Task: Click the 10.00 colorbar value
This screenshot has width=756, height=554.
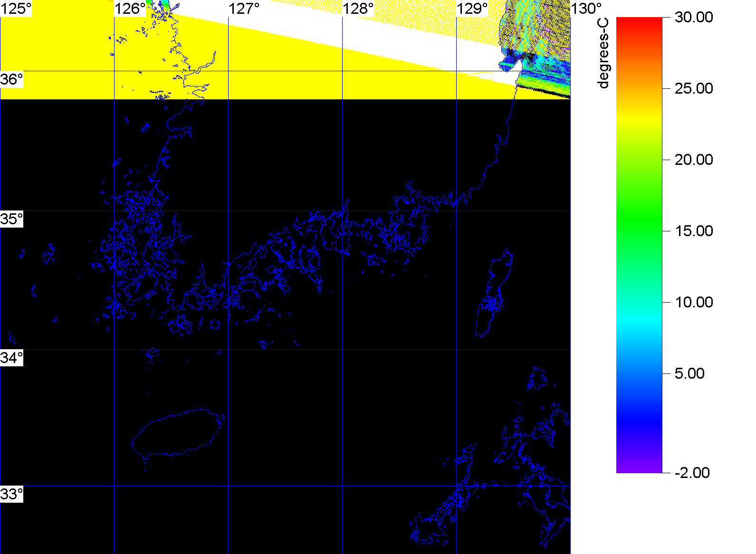Action: pyautogui.click(x=694, y=302)
